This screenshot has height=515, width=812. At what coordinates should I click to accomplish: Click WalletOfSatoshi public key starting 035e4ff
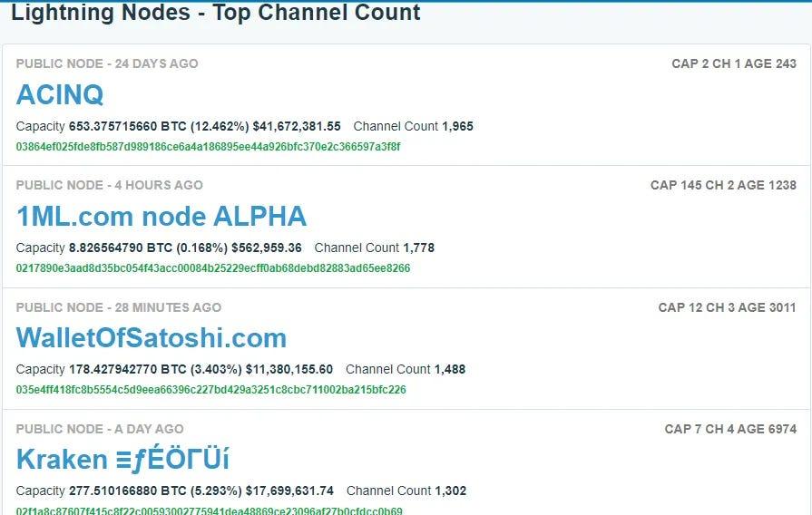pyautogui.click(x=210, y=390)
